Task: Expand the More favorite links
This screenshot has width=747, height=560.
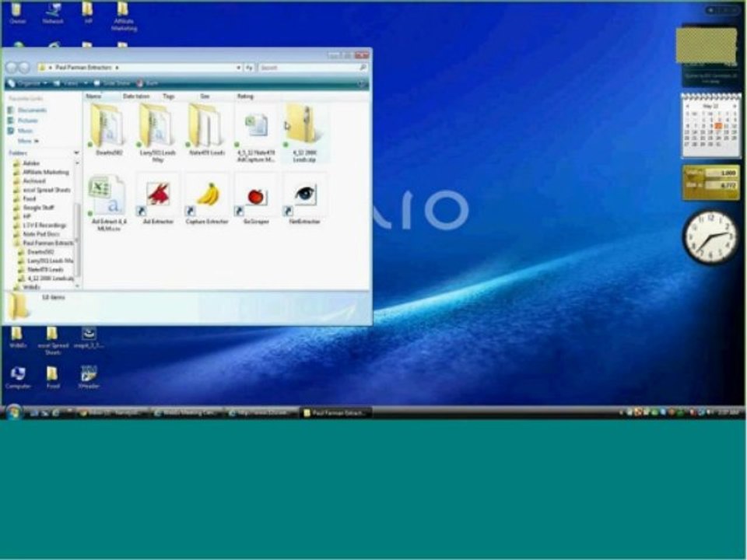Action: click(x=28, y=141)
